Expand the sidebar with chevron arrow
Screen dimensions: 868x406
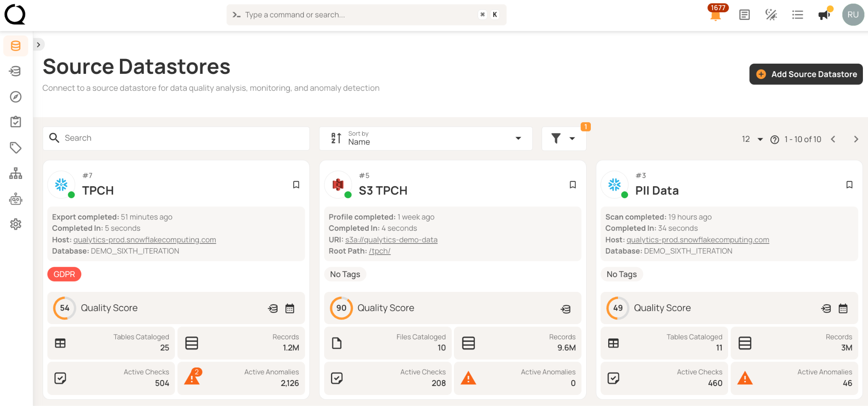point(39,45)
